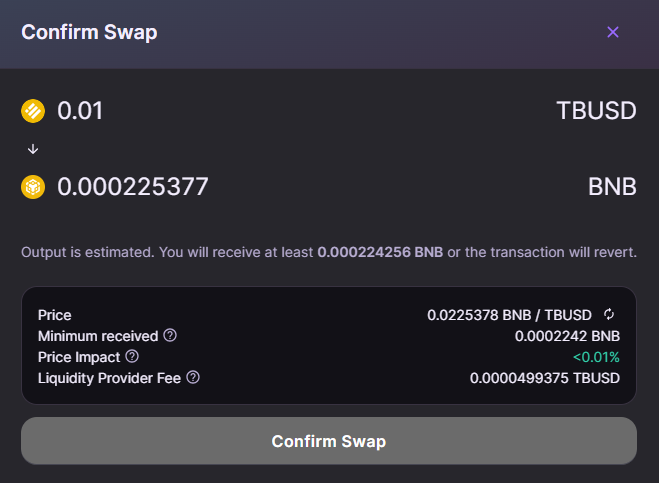Click the Liquidity Provider Fee label

tap(110, 378)
